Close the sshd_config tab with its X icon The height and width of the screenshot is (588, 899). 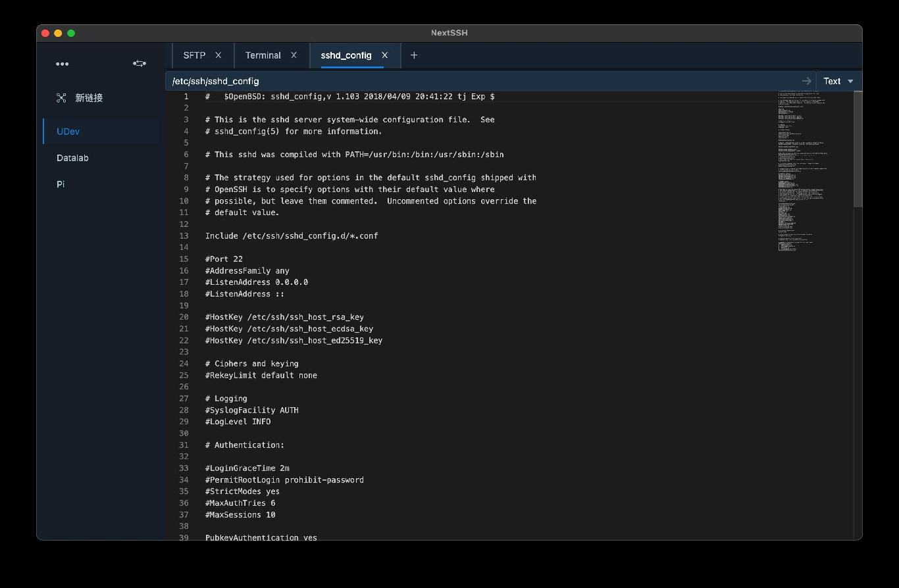(x=385, y=55)
